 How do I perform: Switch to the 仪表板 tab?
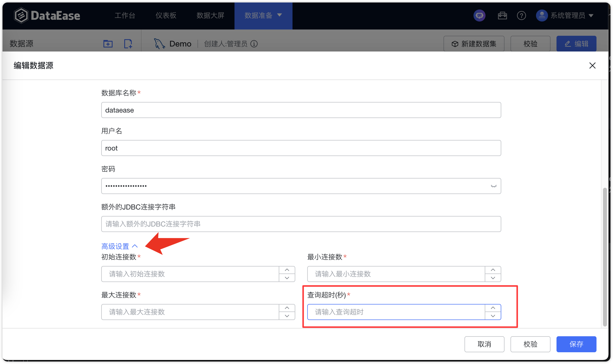[166, 15]
